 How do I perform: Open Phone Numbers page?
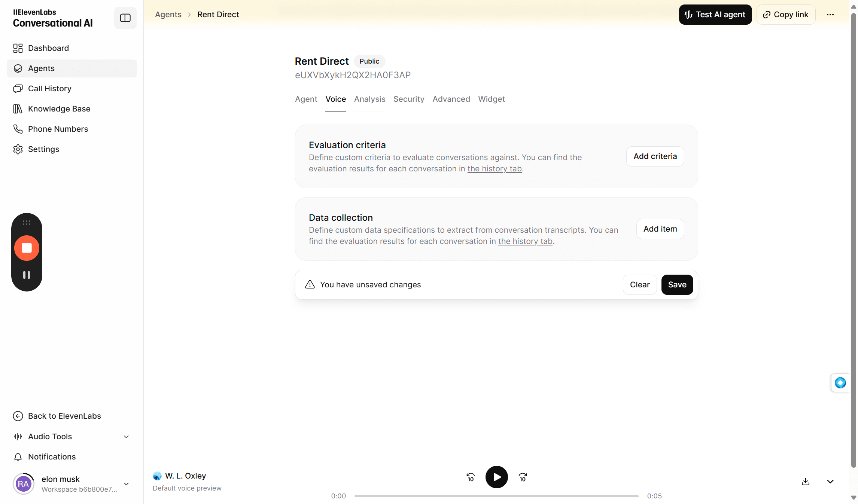tap(71, 129)
